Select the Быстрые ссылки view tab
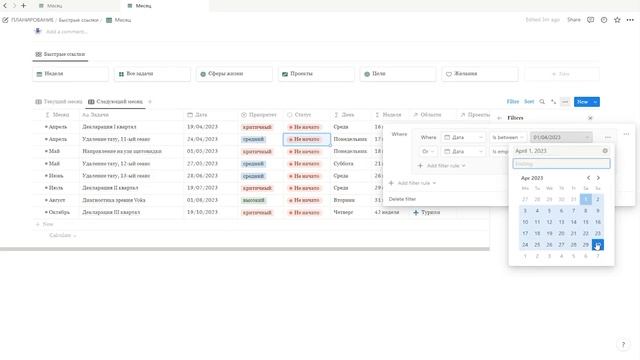This screenshot has width=640, height=360. (60, 54)
